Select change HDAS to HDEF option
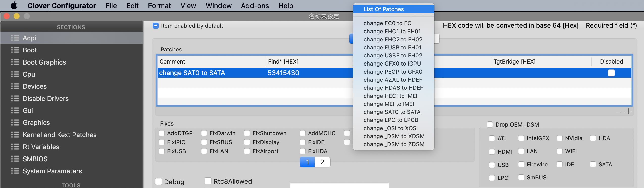This screenshot has width=644, height=188. coord(393,88)
